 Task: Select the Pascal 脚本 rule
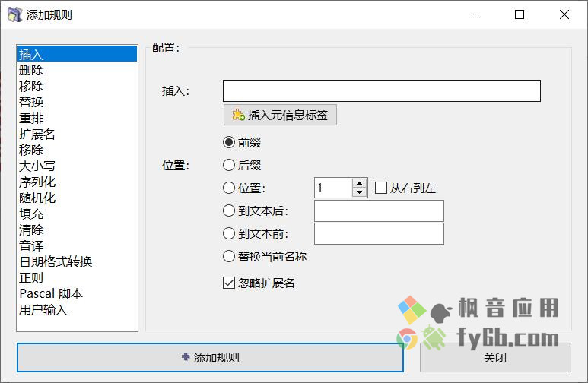point(77,293)
